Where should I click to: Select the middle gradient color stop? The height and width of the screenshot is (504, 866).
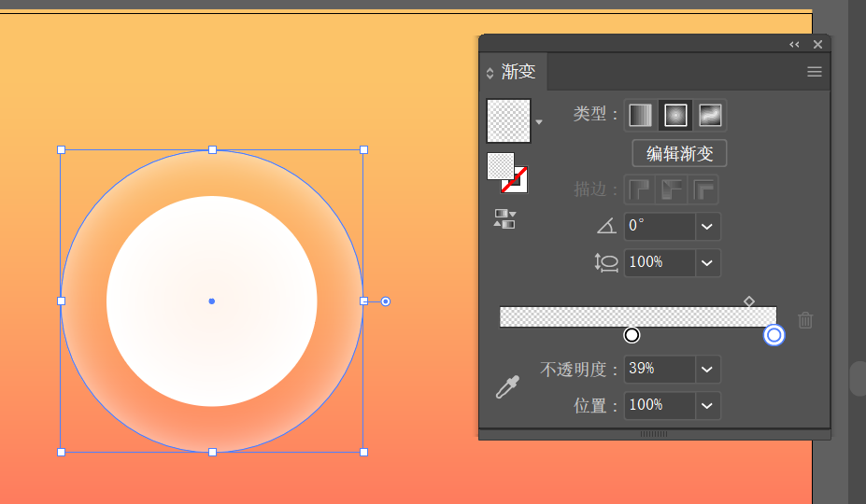point(632,335)
